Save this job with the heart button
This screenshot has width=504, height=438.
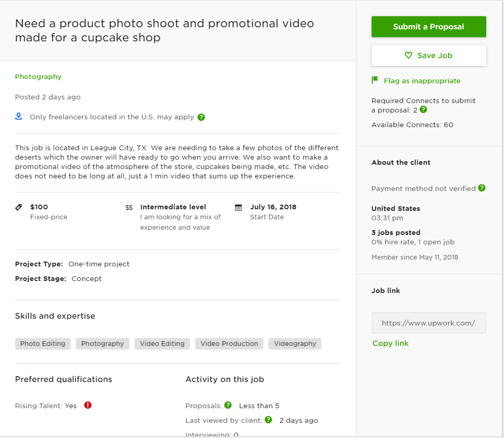tap(429, 55)
